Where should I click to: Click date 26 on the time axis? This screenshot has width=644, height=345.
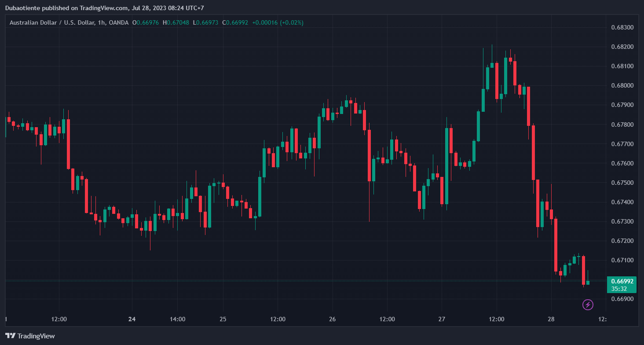coord(332,319)
